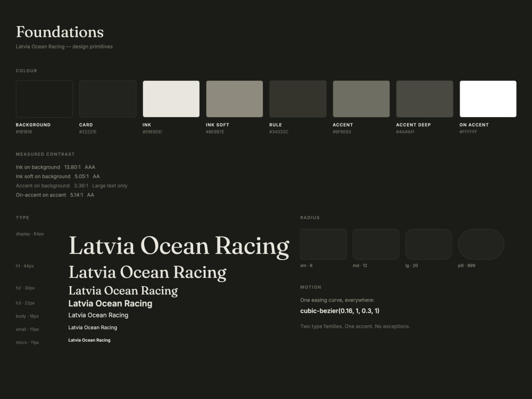This screenshot has height=399, width=532.
Task: Click the MEASURED CONTRAST heading
Action: [45, 154]
